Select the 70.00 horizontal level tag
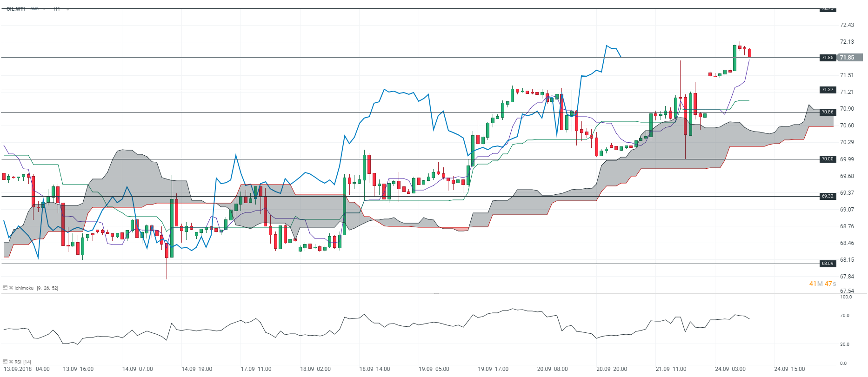Image resolution: width=868 pixels, height=377 pixels. click(828, 159)
